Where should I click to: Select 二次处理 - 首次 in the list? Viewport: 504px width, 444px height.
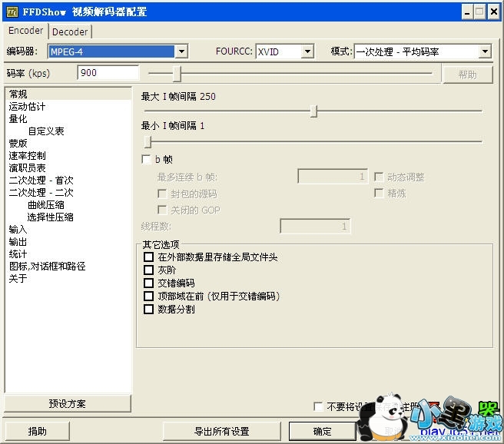(x=41, y=180)
